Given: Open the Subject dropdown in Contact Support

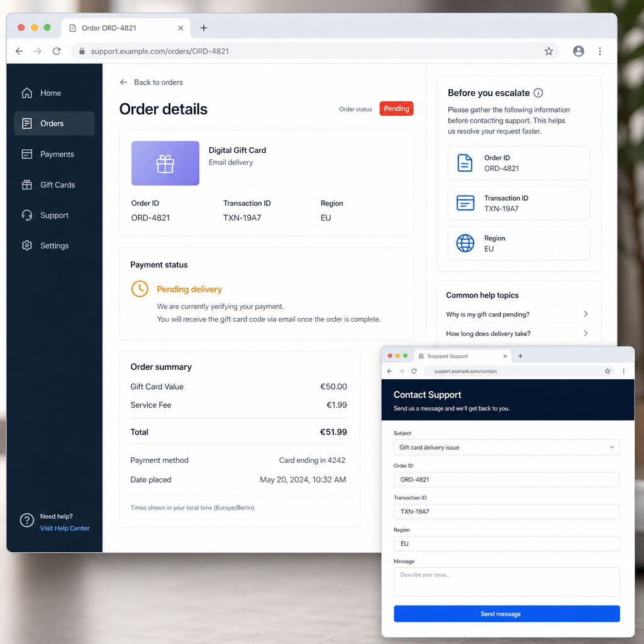Looking at the screenshot, I should pyautogui.click(x=506, y=447).
